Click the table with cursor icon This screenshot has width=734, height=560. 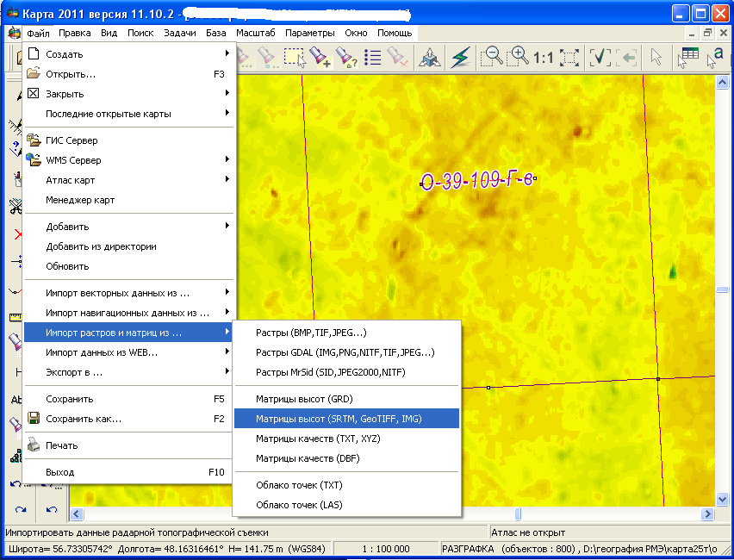(688, 58)
